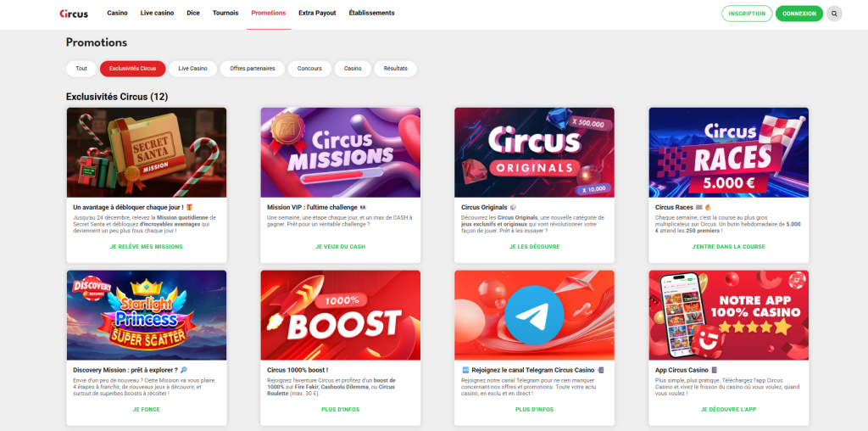Select the Casino filter chip
This screenshot has width=868, height=431.
(353, 69)
